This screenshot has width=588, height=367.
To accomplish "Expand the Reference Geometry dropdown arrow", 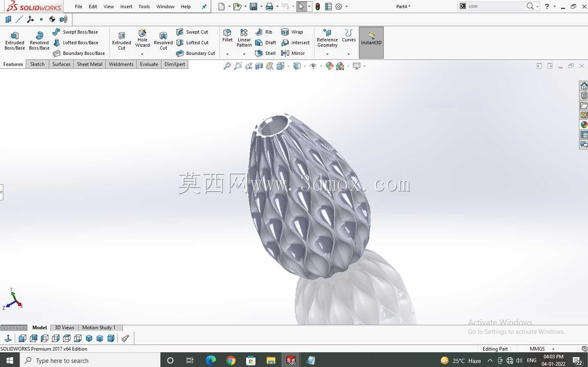I will pos(327,54).
